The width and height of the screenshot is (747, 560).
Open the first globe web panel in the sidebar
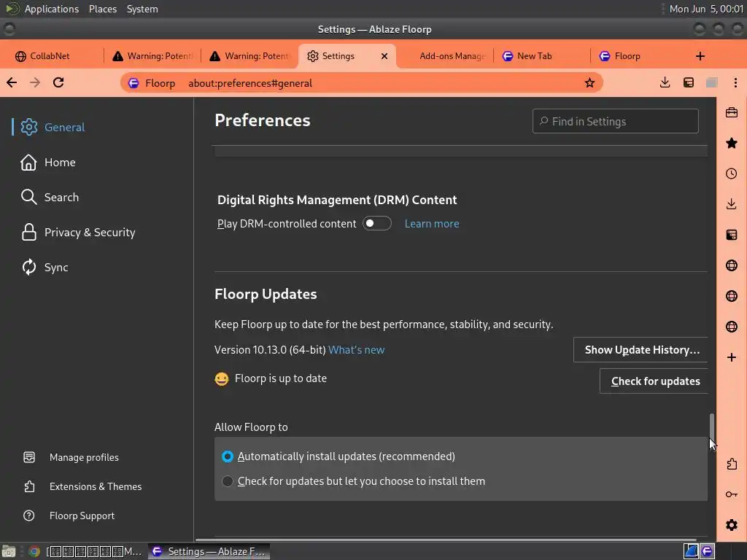(x=731, y=265)
